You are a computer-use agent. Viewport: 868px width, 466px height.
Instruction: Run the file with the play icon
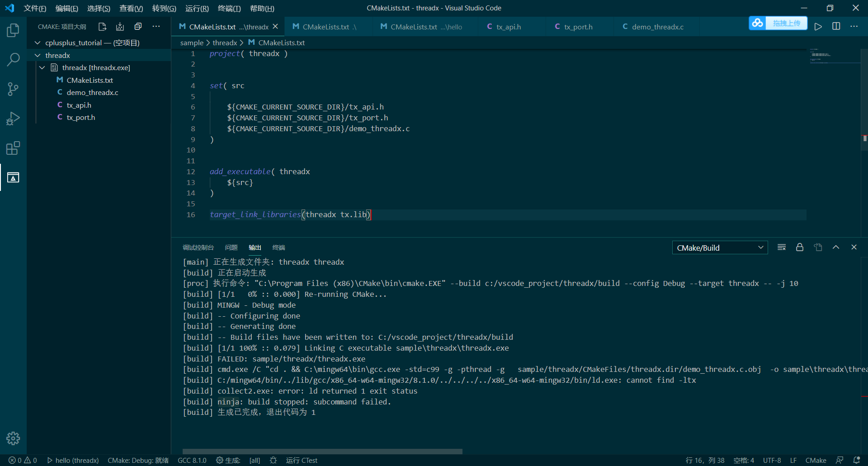pyautogui.click(x=818, y=27)
